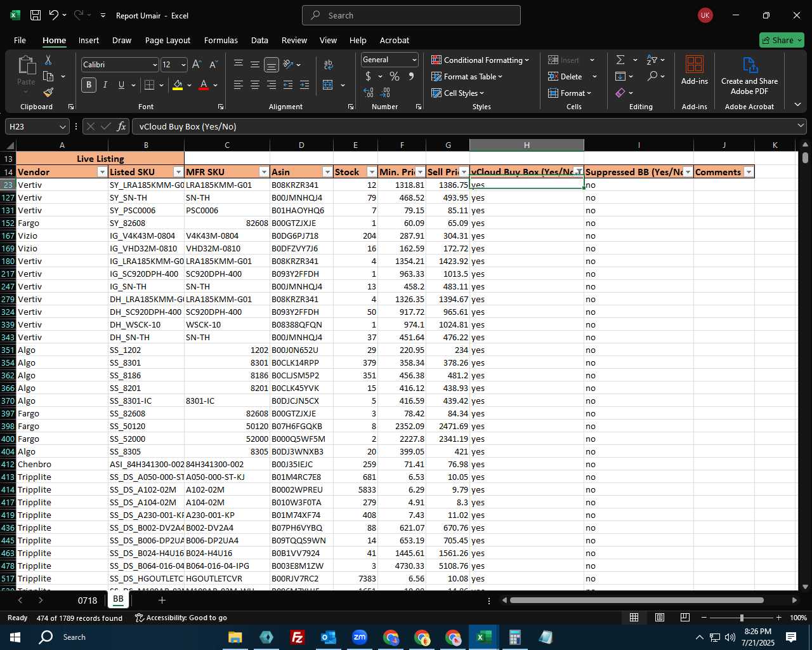Screen dimensions: 812x650
Task: Open the Asin column filter dropdown
Action: (327, 172)
